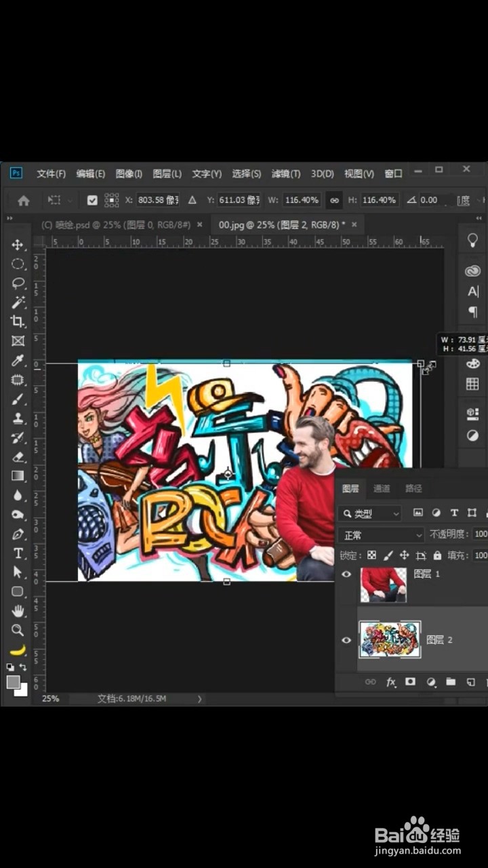Select the Path Selection arrow tool
Image resolution: width=488 pixels, height=868 pixels.
[18, 572]
